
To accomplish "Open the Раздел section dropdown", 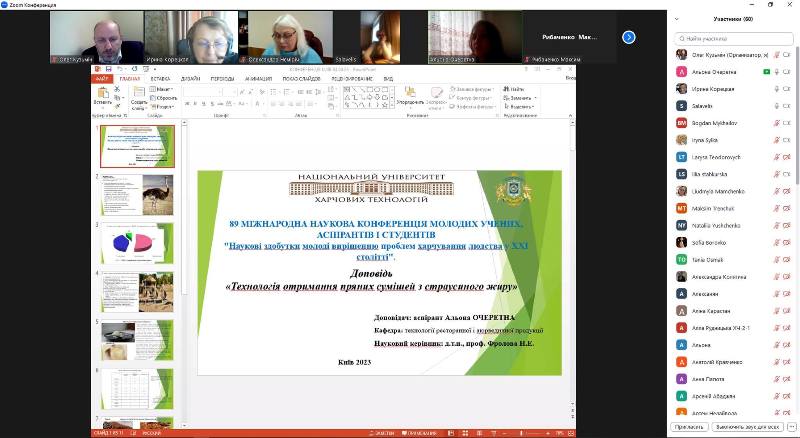I will [163, 107].
